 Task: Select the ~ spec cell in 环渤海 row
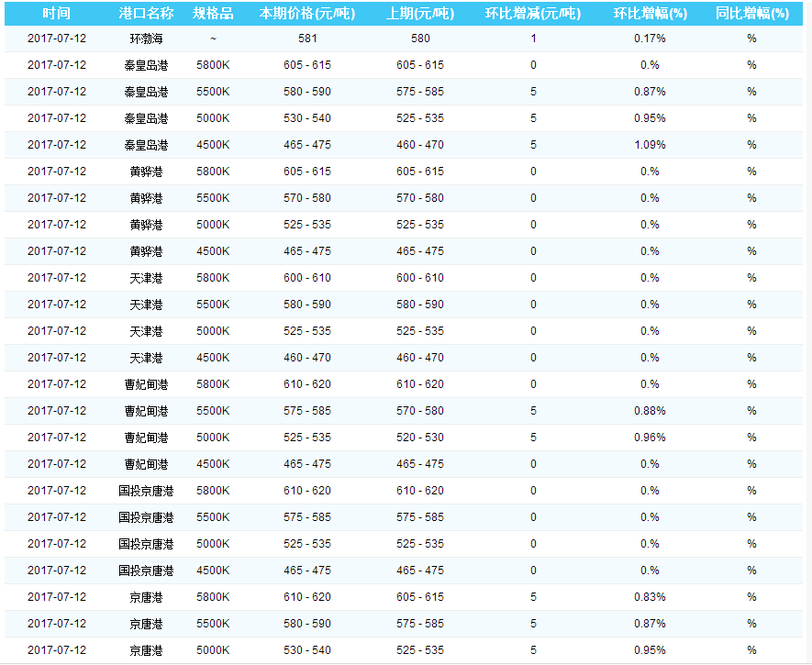[213, 39]
